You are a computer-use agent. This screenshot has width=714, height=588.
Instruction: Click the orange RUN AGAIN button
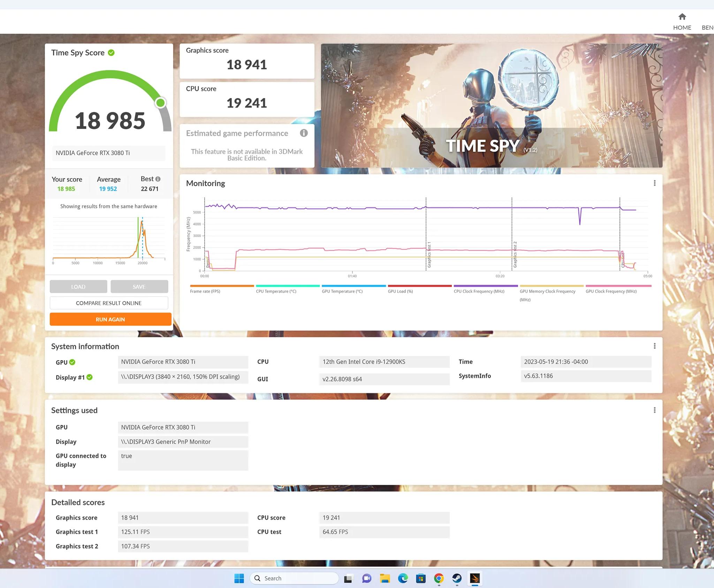click(x=111, y=319)
